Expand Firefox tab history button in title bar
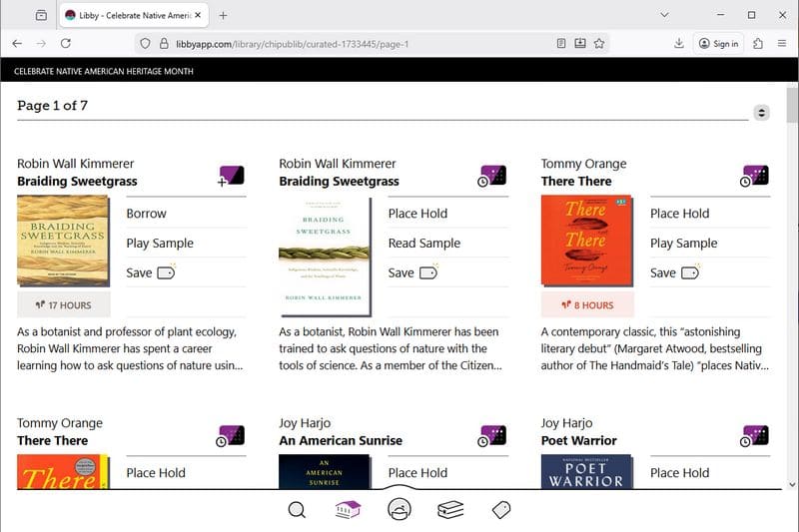 [41, 15]
